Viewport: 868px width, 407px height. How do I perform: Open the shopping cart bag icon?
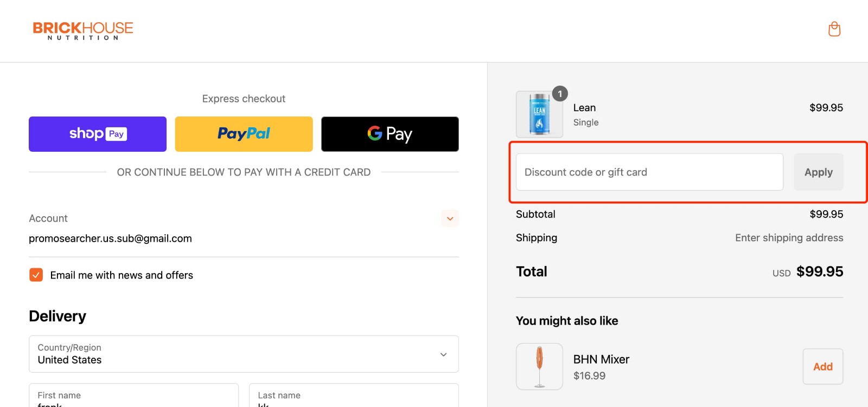tap(834, 29)
